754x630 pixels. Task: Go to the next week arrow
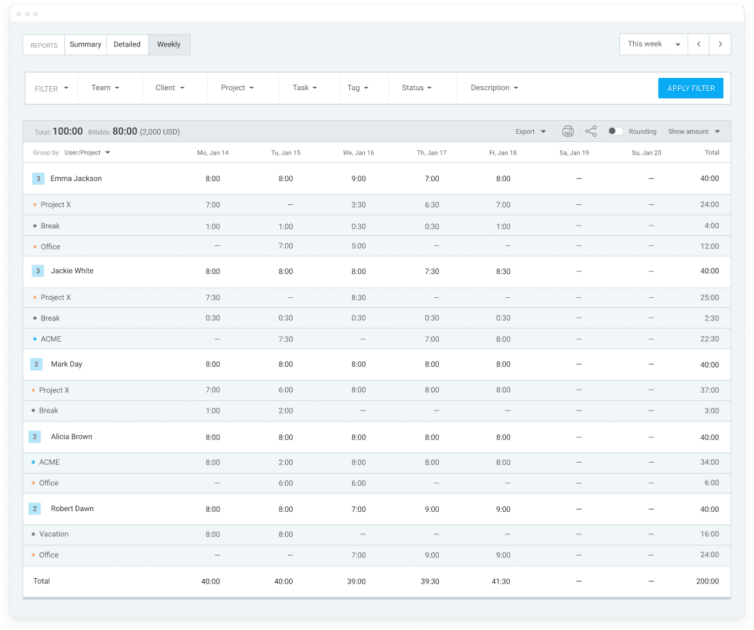coord(722,44)
